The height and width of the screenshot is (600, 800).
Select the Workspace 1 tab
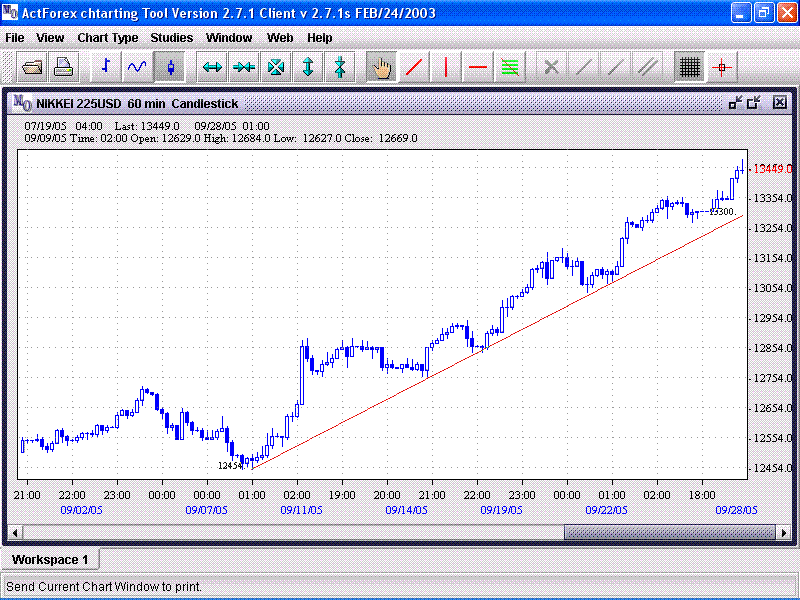(50, 559)
